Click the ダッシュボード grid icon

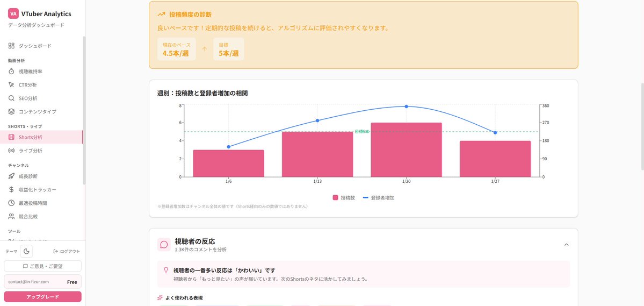point(11,46)
